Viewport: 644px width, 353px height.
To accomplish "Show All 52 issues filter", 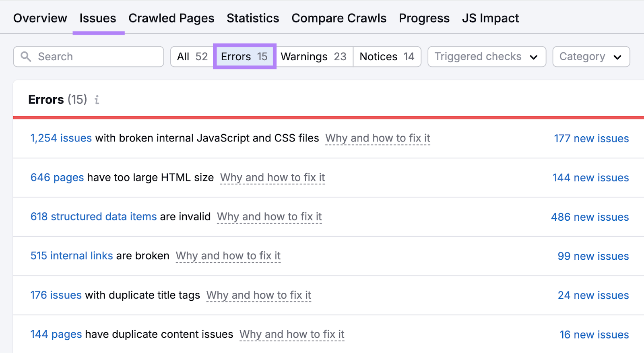I will (192, 57).
